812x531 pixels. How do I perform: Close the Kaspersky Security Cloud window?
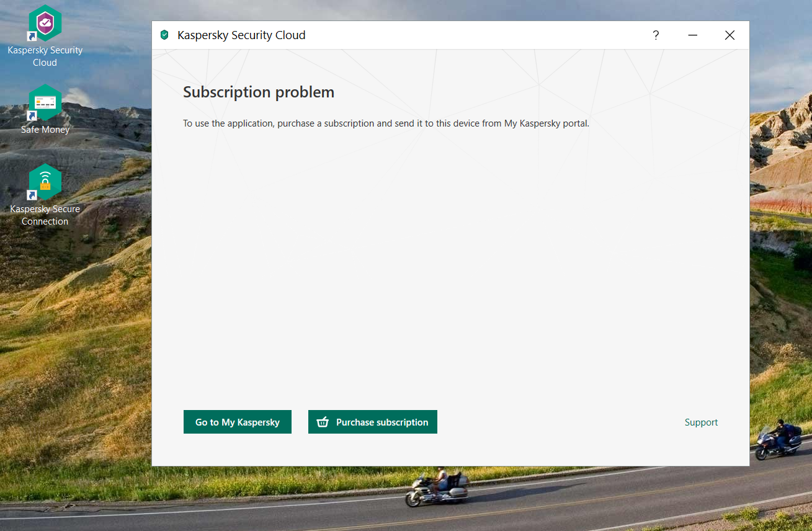729,35
